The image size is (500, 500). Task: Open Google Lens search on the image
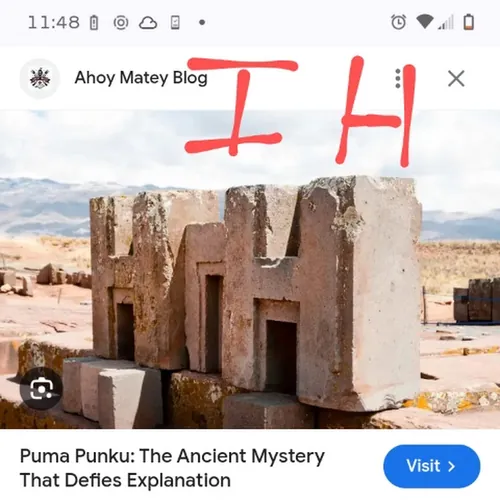pyautogui.click(x=41, y=388)
